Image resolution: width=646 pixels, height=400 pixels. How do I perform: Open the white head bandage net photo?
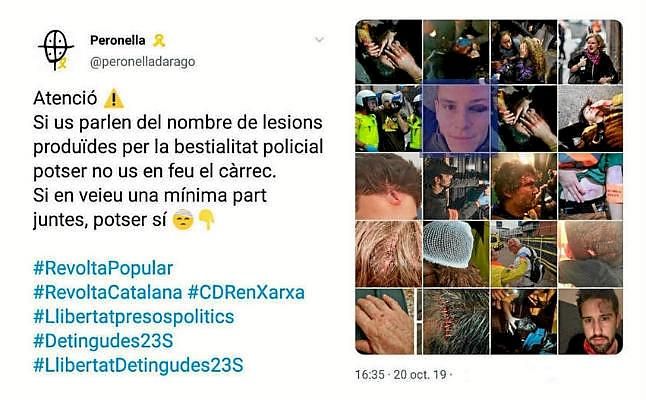point(456,253)
